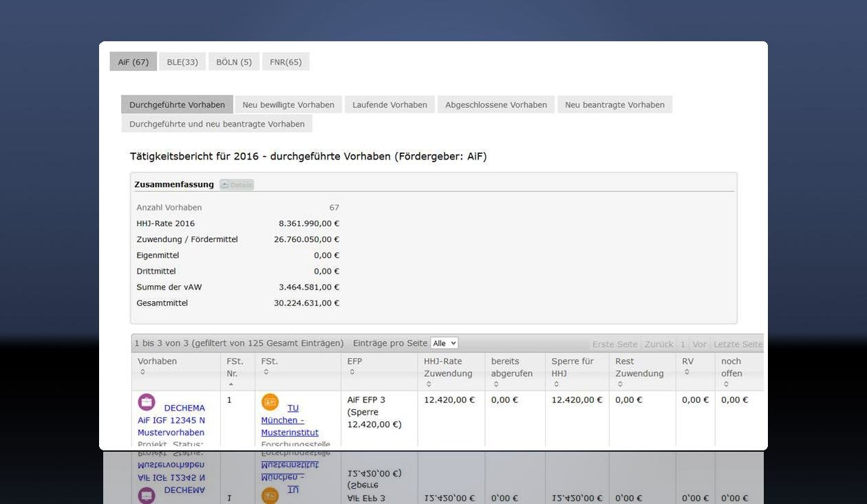The width and height of the screenshot is (867, 504).
Task: Sort by Rest Zuwendung column
Action: point(619,384)
